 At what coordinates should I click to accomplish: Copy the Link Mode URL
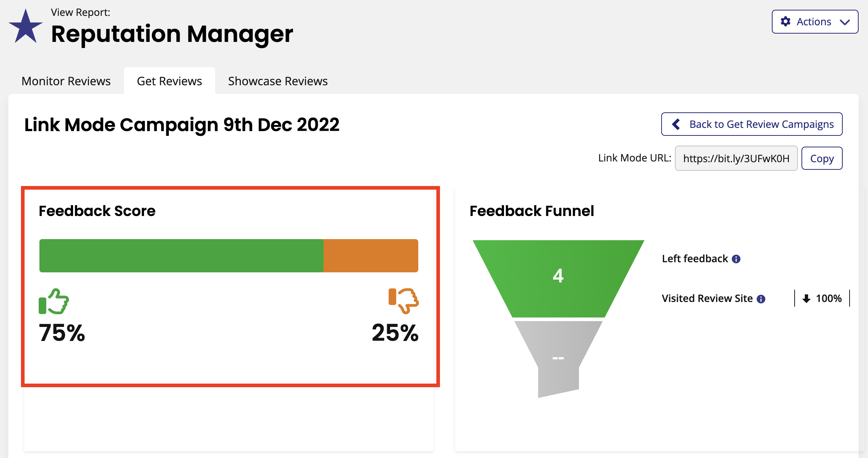(822, 158)
